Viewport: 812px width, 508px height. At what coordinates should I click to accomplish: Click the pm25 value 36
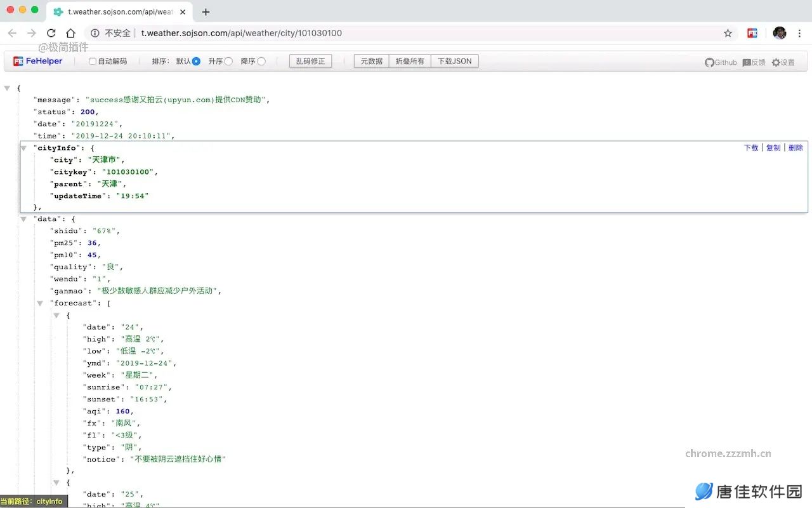[93, 243]
